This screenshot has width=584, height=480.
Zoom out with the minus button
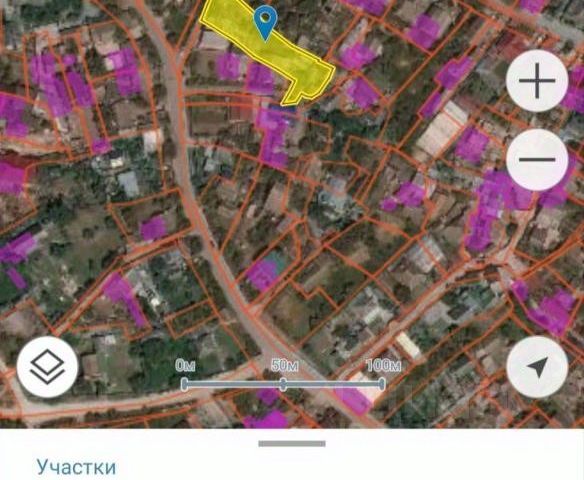pos(537,160)
